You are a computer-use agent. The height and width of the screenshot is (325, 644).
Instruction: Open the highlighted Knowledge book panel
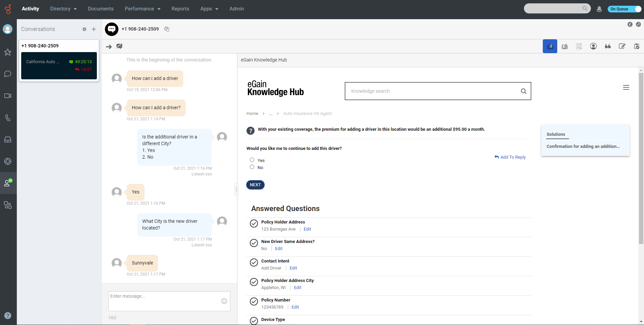tap(550, 46)
